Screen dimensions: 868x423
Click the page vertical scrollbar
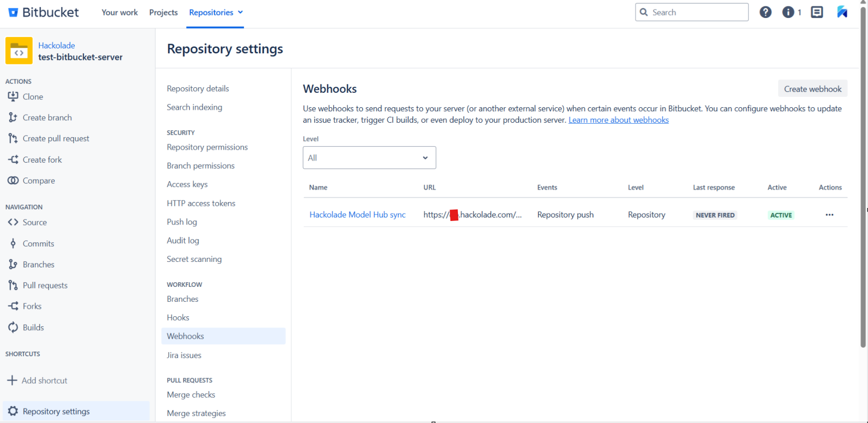coord(863,177)
